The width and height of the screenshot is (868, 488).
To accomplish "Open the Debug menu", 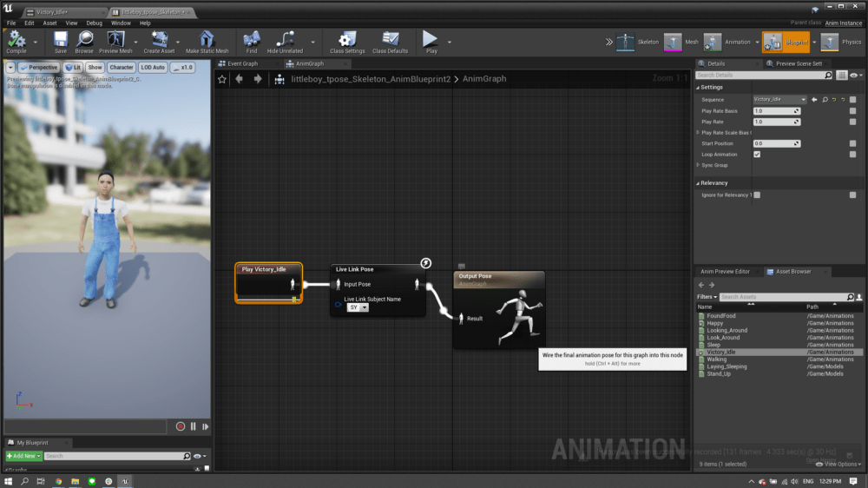I will click(x=94, y=23).
